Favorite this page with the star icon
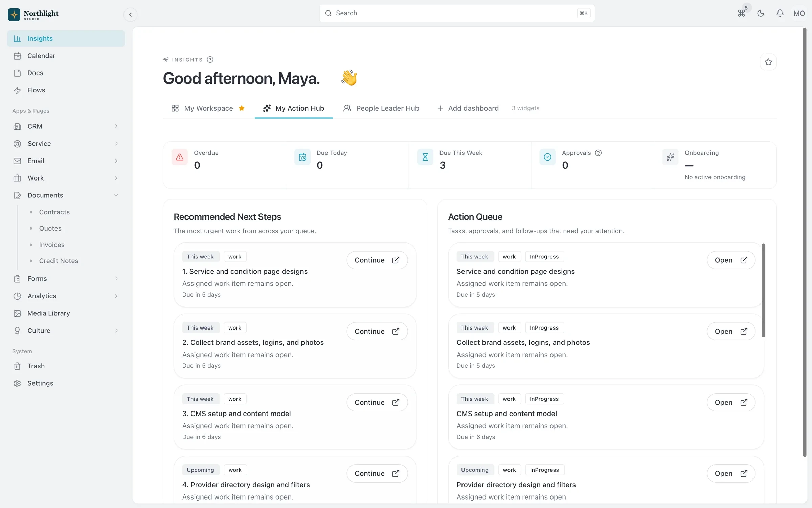 pos(768,62)
